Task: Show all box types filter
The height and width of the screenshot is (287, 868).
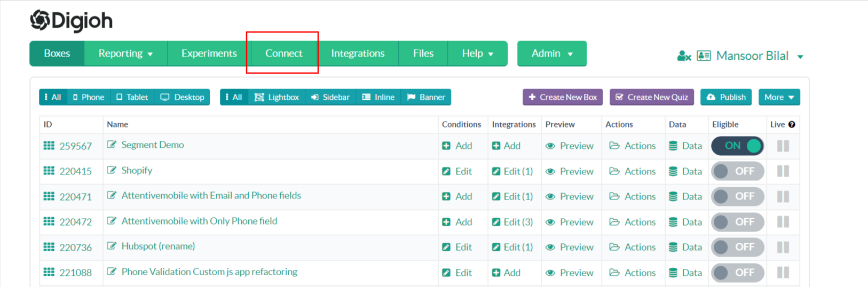Action: [x=234, y=97]
